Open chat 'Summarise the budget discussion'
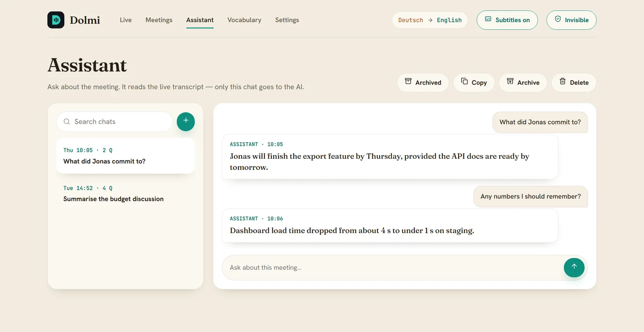 (126, 194)
